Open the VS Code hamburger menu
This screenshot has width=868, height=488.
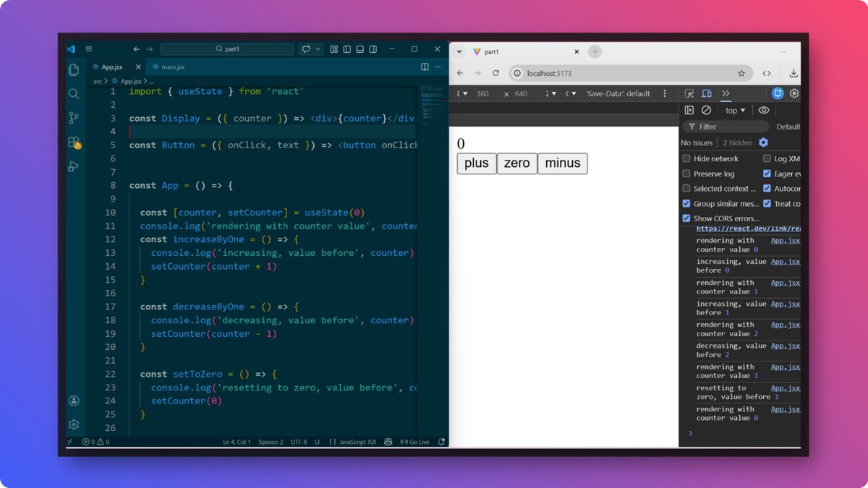pyautogui.click(x=89, y=49)
